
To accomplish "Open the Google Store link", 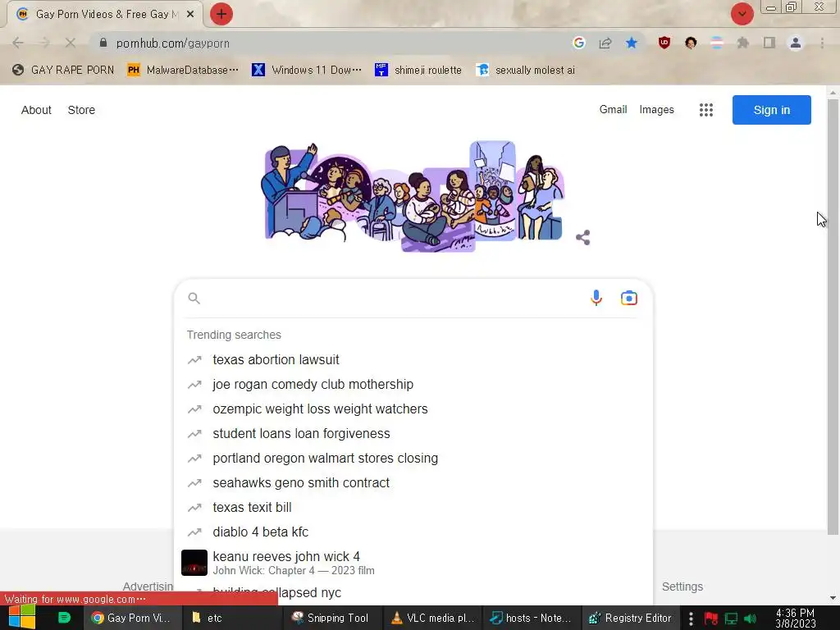I will [x=81, y=110].
